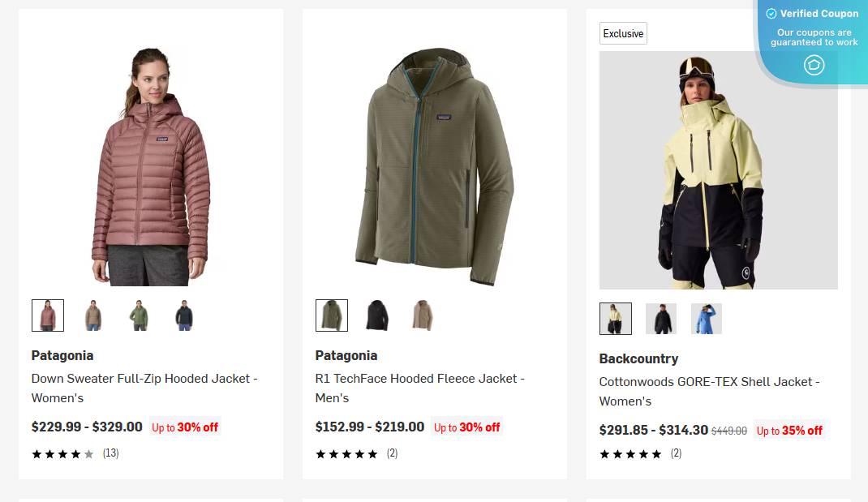
Task: Toggle the currently selected pink Down Sweater swatch
Action: 47,315
